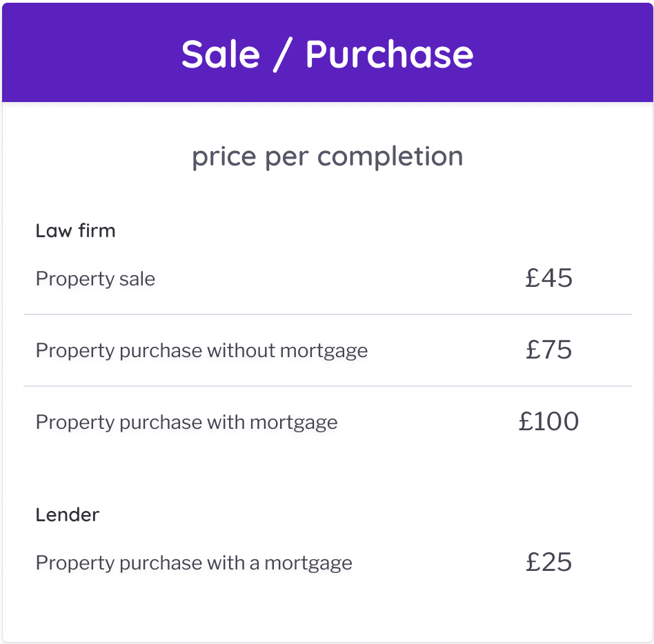Click the divider line above the £100 row
The width and height of the screenshot is (654, 644).
pyautogui.click(x=328, y=386)
